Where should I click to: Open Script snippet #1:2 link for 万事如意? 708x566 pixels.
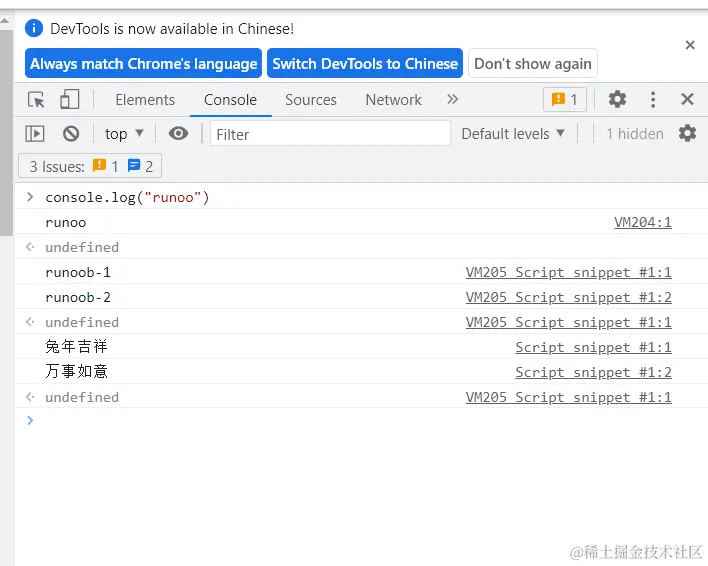tap(593, 372)
